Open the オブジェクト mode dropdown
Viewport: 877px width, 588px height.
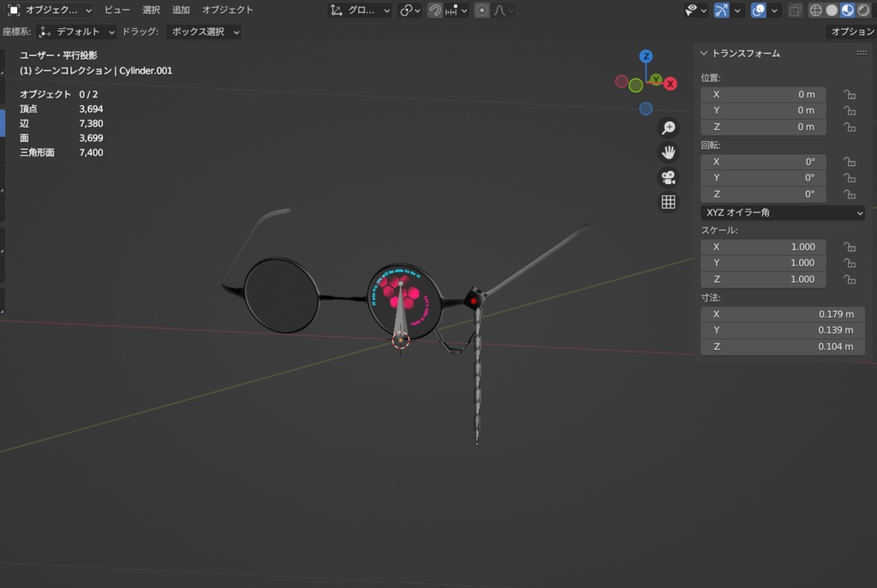click(x=51, y=10)
